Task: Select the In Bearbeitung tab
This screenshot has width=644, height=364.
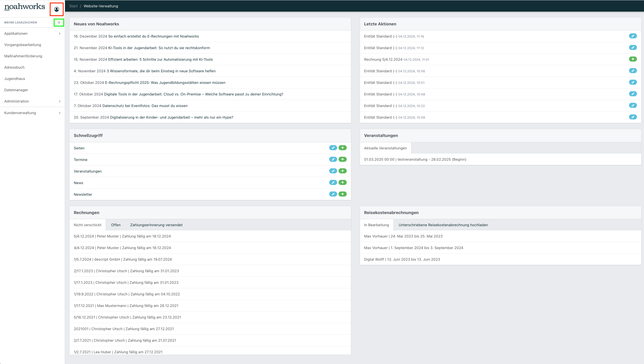Action: 376,225
